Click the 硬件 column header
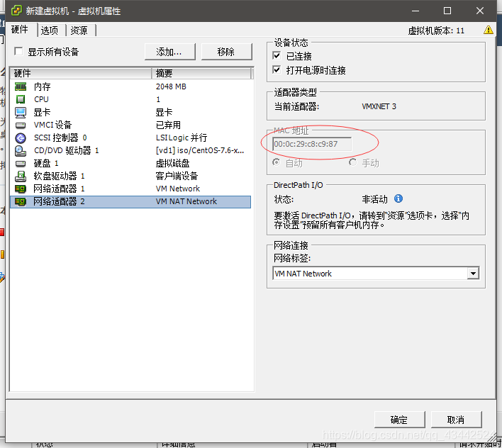Image resolution: width=502 pixels, height=448 pixels. coord(81,73)
